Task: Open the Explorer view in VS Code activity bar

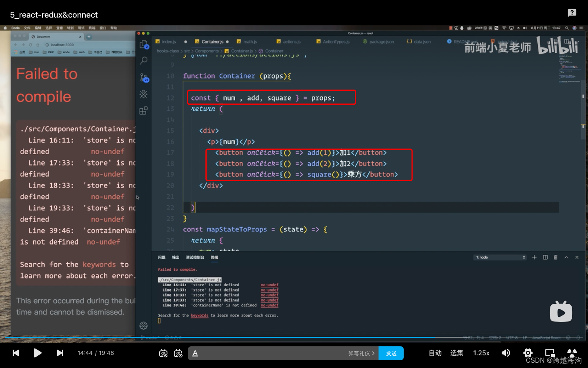Action: coord(144,44)
